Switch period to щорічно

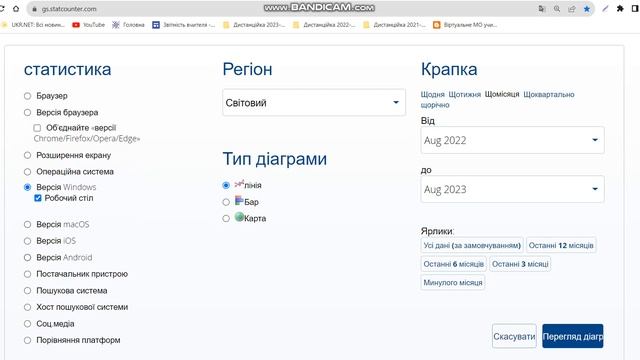point(435,105)
